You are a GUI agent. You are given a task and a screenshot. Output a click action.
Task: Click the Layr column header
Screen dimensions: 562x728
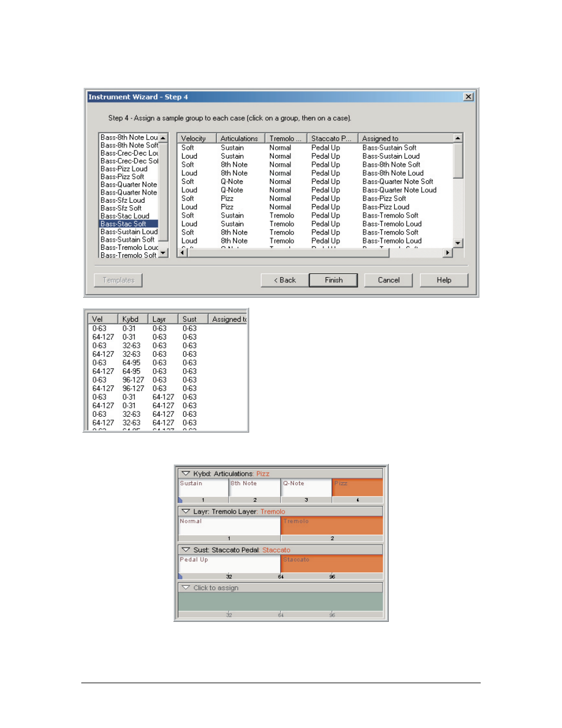(x=163, y=319)
